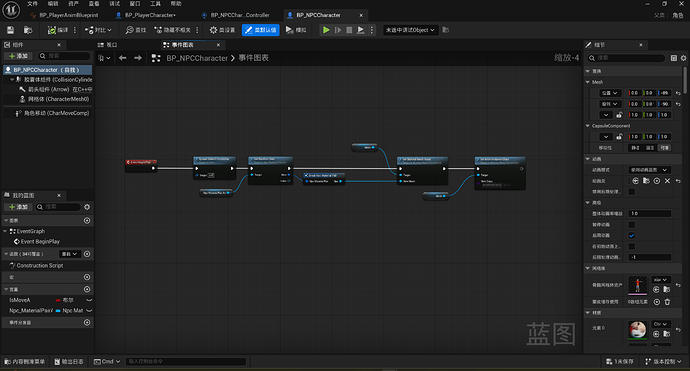Click the details panel search field
690x371 pixels.
[627, 58]
